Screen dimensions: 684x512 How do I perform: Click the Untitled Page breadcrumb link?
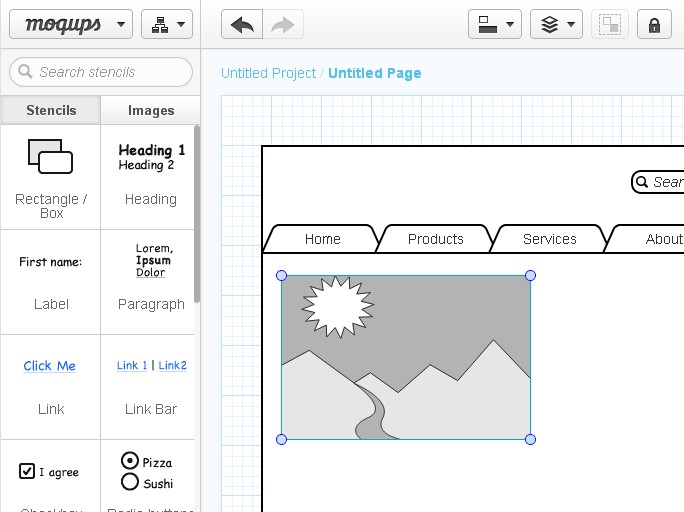pyautogui.click(x=375, y=73)
